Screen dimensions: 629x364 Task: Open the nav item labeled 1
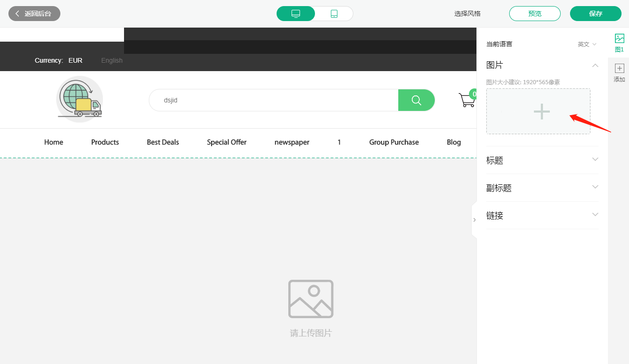[339, 142]
